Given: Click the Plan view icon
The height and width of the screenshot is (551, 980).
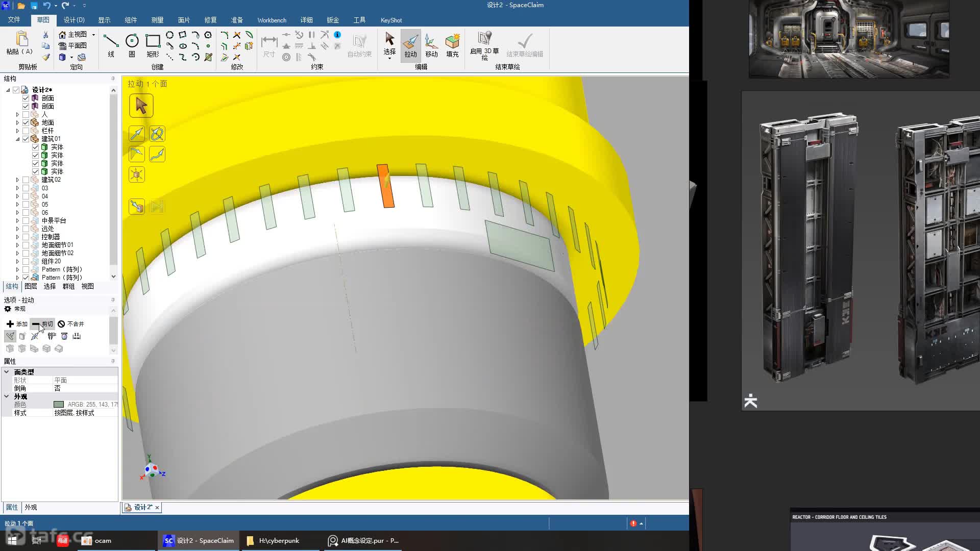Looking at the screenshot, I should pyautogui.click(x=63, y=45).
